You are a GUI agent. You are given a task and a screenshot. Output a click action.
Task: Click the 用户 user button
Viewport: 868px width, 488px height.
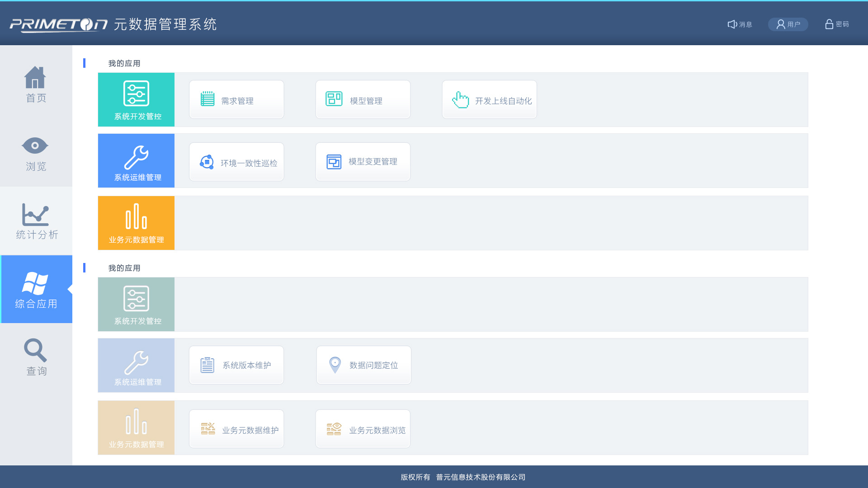tap(788, 24)
